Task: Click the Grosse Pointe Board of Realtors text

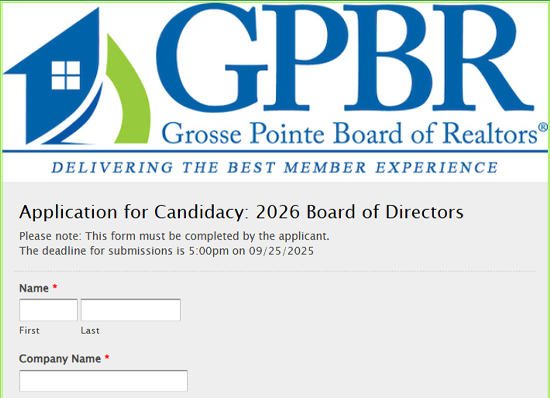Action: [349, 133]
